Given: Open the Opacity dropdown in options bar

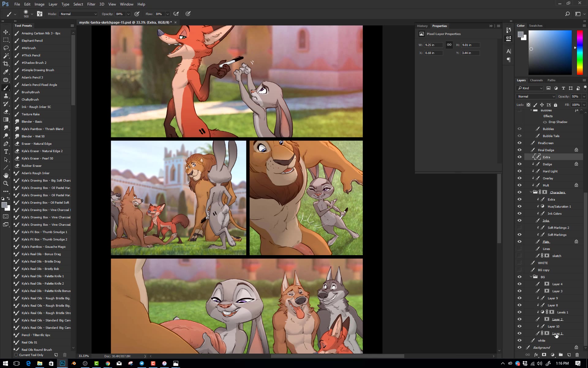Looking at the screenshot, I should point(128,14).
